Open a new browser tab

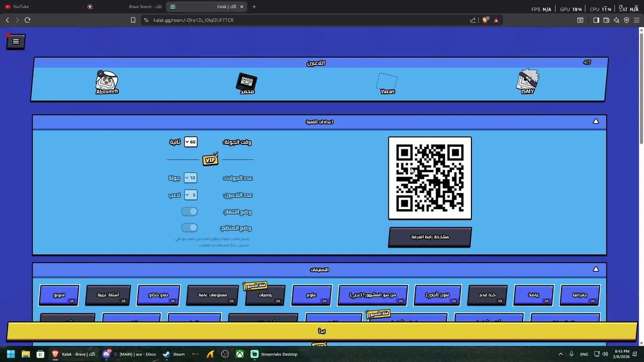click(254, 7)
